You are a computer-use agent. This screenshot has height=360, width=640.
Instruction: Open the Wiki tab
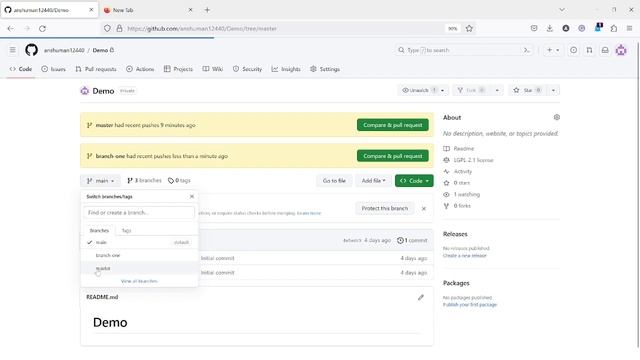(213, 69)
